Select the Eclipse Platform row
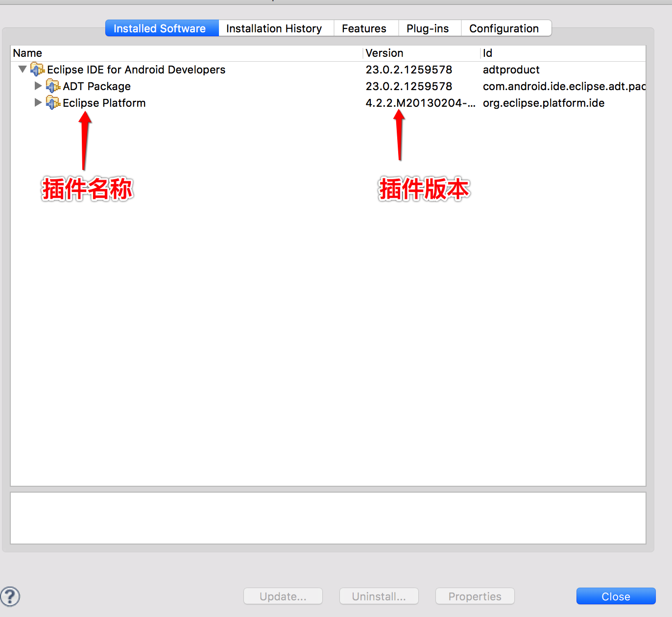 coord(328,103)
